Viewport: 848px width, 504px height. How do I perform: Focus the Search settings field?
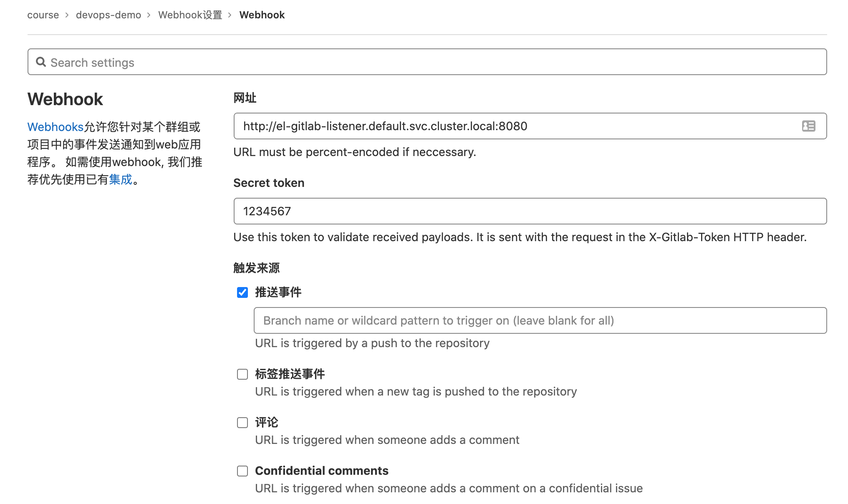coord(427,62)
